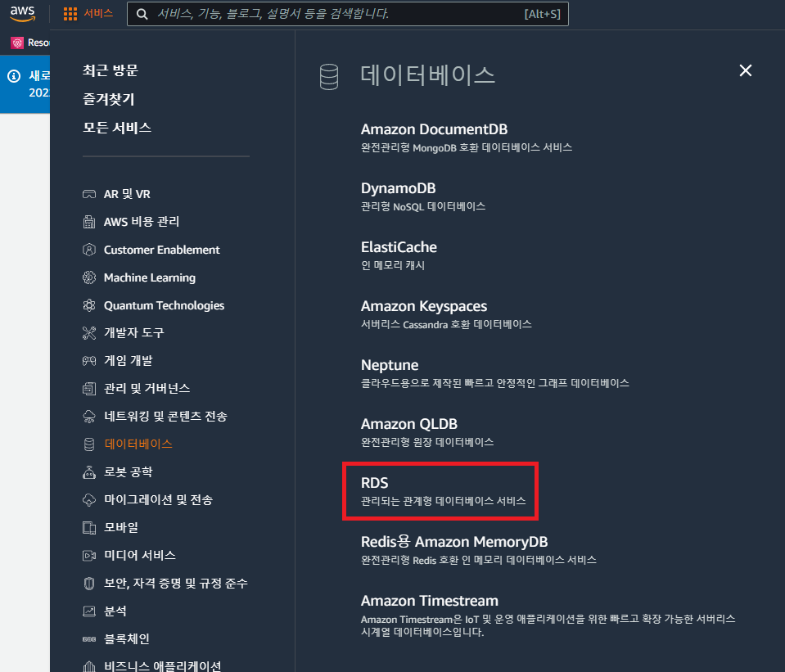Click the 네트워킹 및 콘텐츠 전송 cloud icon
The image size is (785, 672).
coord(89,417)
